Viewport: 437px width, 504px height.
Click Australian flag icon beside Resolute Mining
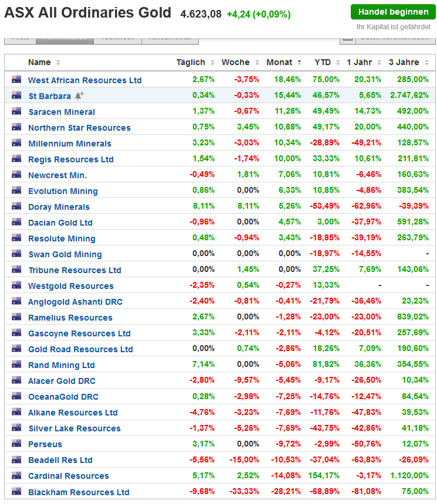[16, 238]
